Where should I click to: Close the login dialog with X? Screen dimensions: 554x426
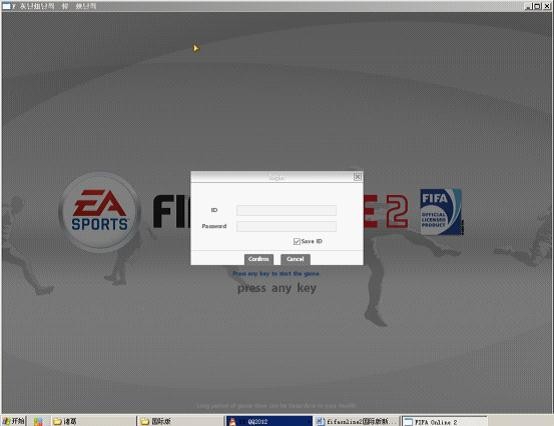358,177
